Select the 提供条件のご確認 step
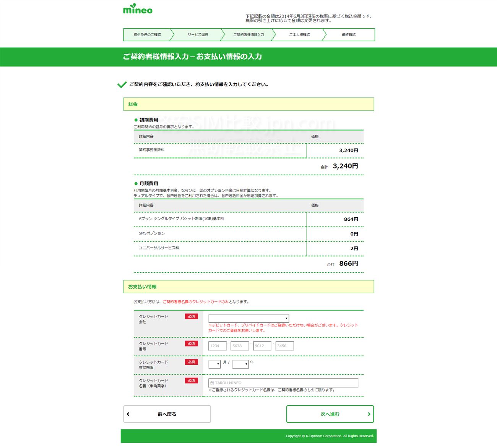497x448 pixels. click(x=147, y=35)
